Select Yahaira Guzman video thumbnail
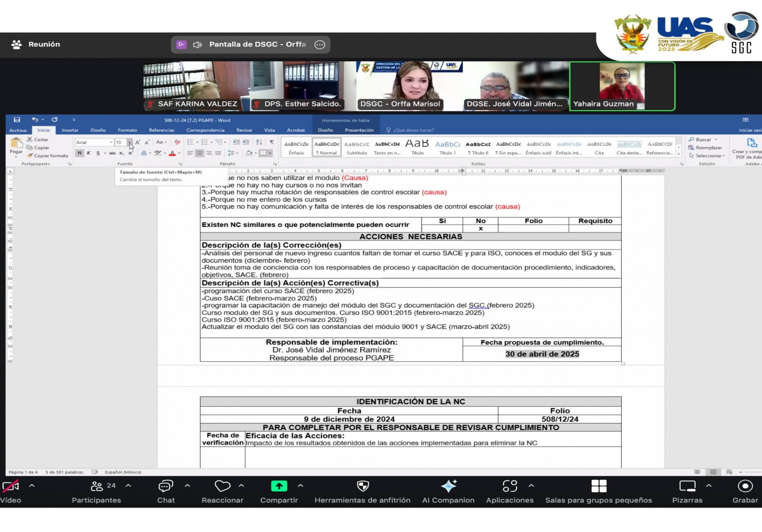 coord(621,86)
